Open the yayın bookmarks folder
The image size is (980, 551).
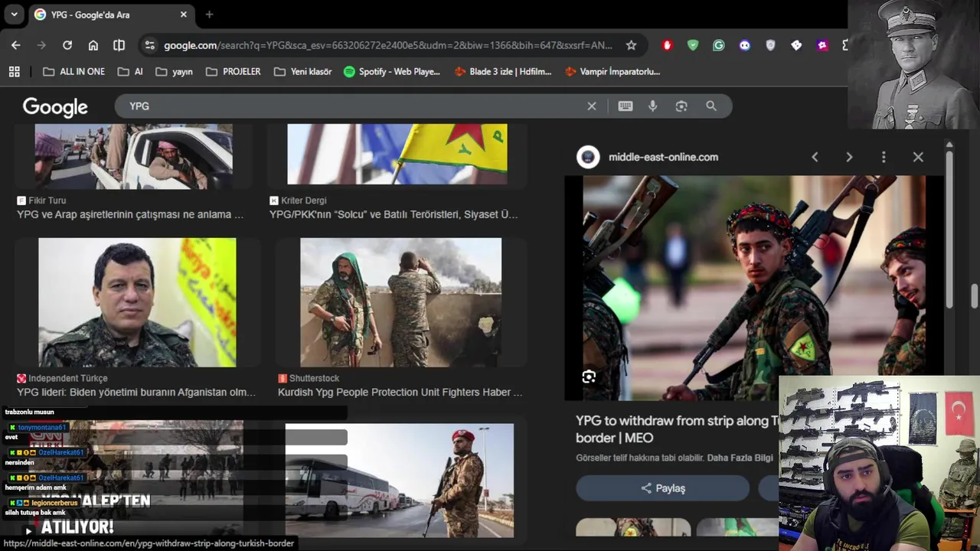pos(174,71)
